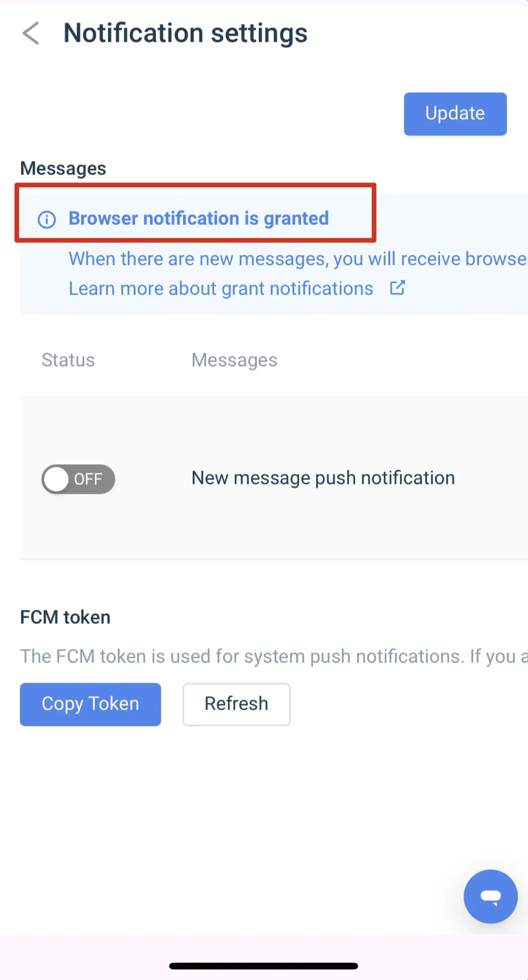
Task: Open the chat bubble support widget
Action: tap(490, 896)
